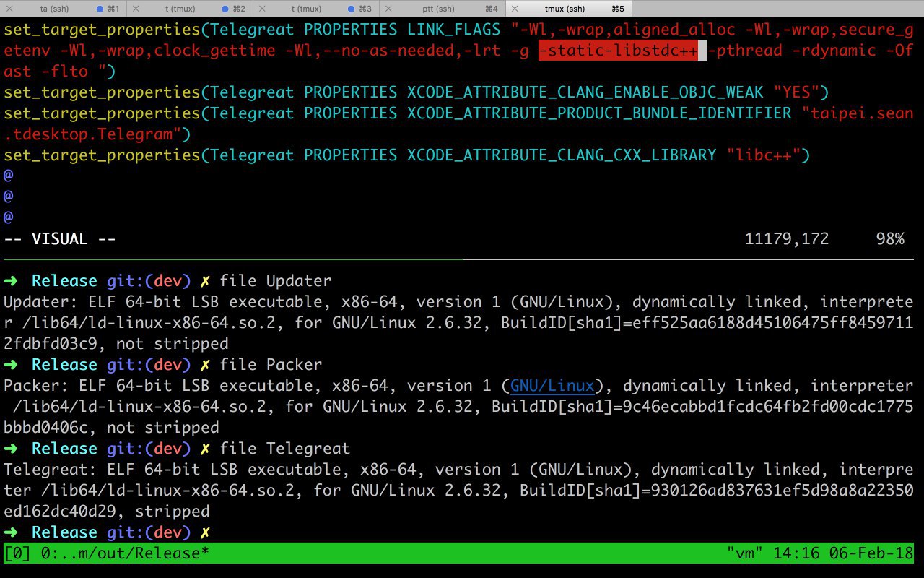Click the blue activity dot on tab ⌘2
Screen dimensions: 924x578
point(225,9)
